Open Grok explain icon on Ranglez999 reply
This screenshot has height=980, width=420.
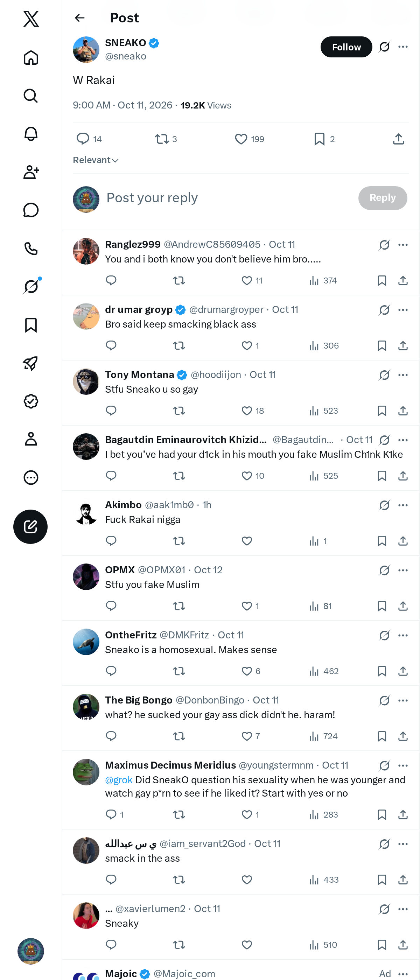tap(384, 245)
